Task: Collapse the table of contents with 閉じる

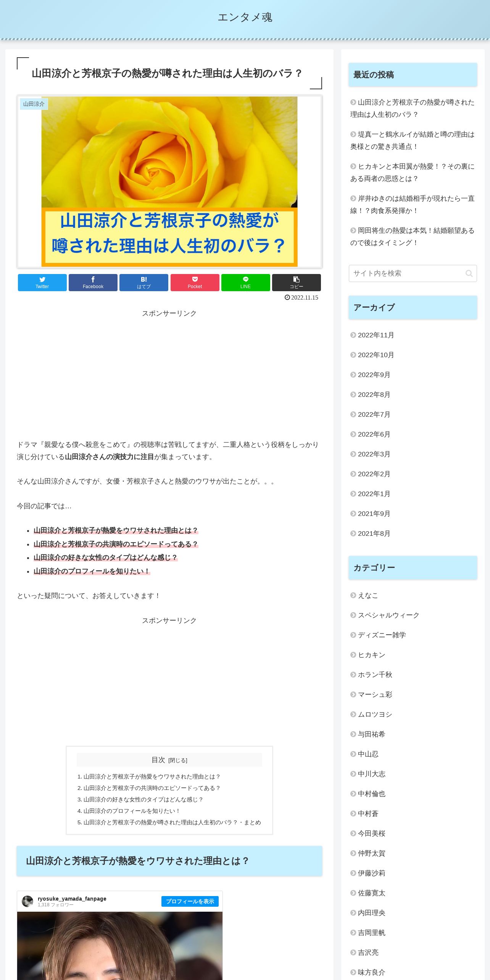Action: click(x=178, y=760)
